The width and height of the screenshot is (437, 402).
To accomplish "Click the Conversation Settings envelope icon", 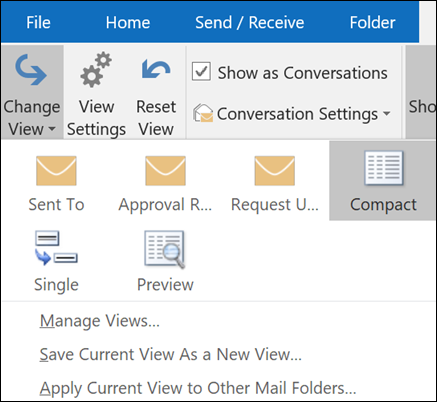I will 203,113.
